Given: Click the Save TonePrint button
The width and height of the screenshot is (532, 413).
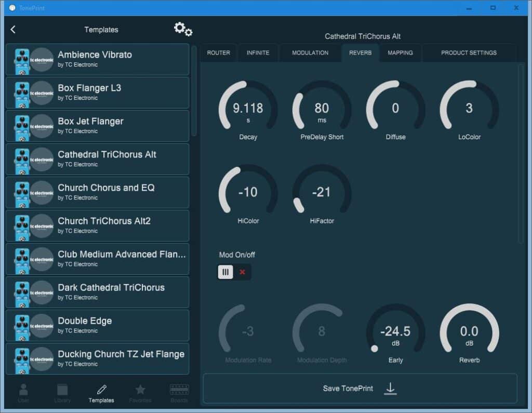Looking at the screenshot, I should (x=360, y=388).
